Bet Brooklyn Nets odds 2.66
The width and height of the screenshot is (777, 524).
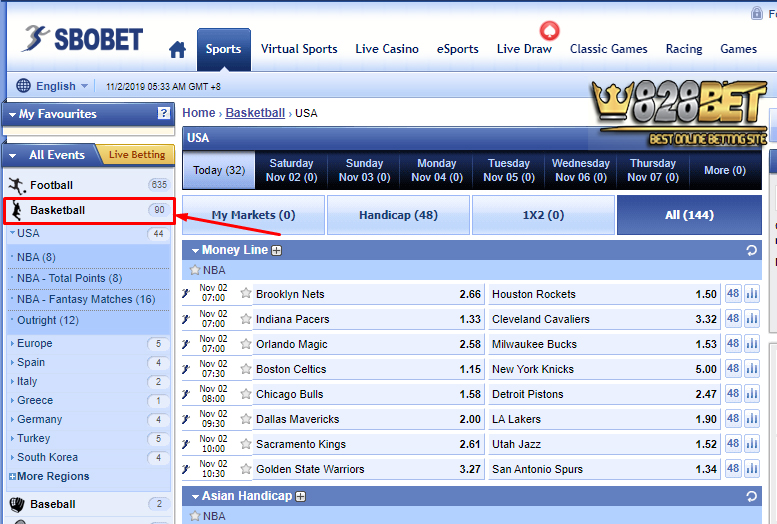[x=470, y=294]
